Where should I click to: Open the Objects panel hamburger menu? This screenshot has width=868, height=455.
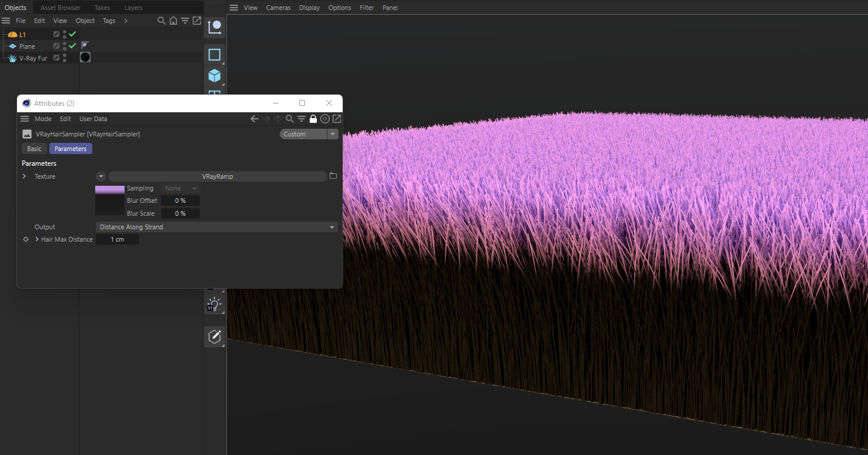point(6,21)
